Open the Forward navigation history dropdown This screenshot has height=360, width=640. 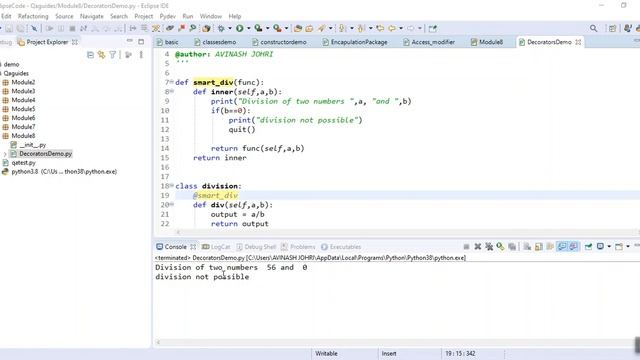point(419,28)
